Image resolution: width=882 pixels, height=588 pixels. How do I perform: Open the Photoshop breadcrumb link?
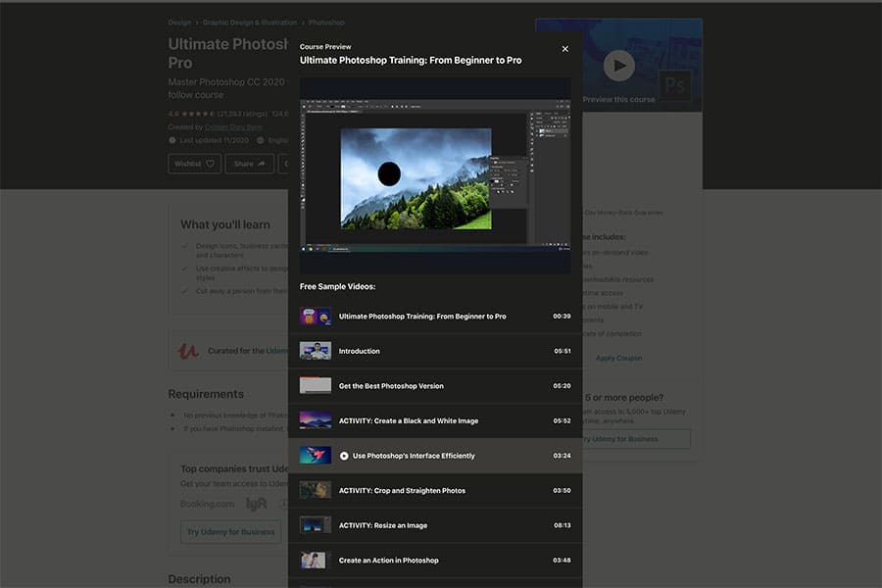(x=326, y=23)
